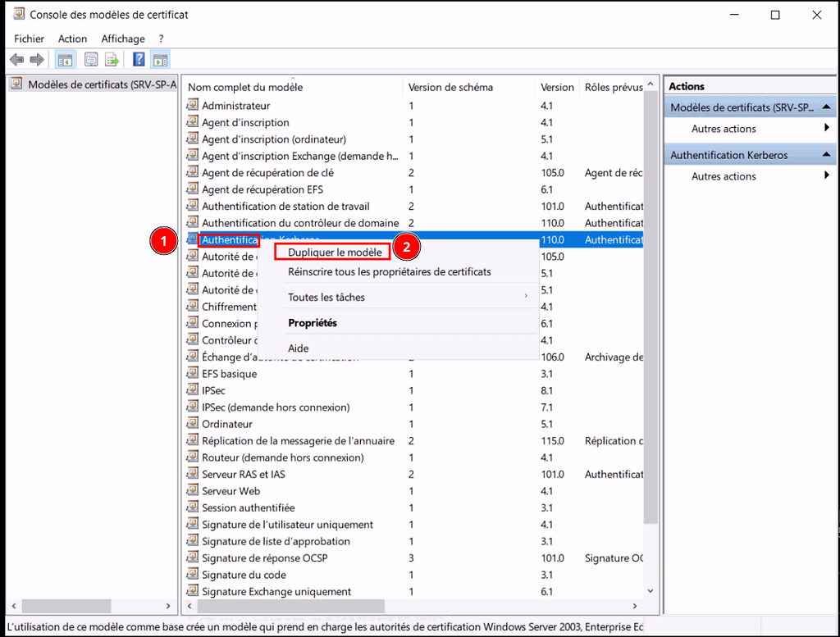Screen dimensions: 840x637
Task: Click the Export list toolbar icon
Action: 112,60
